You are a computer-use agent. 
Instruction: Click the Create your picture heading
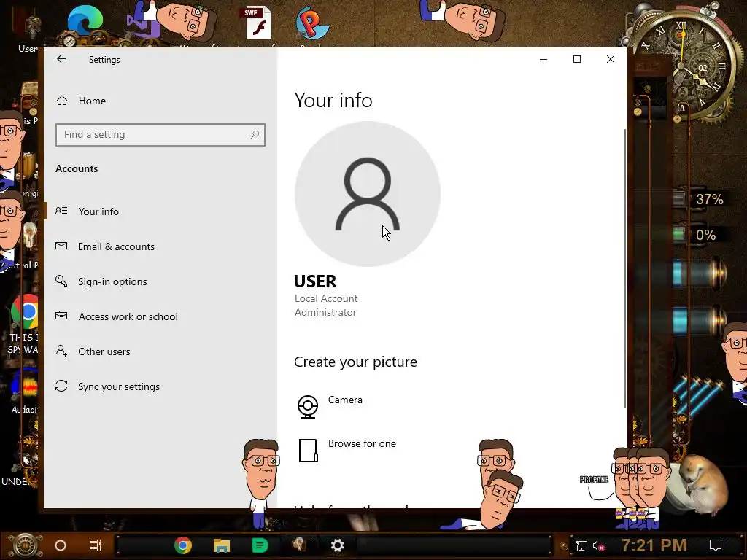pos(355,362)
